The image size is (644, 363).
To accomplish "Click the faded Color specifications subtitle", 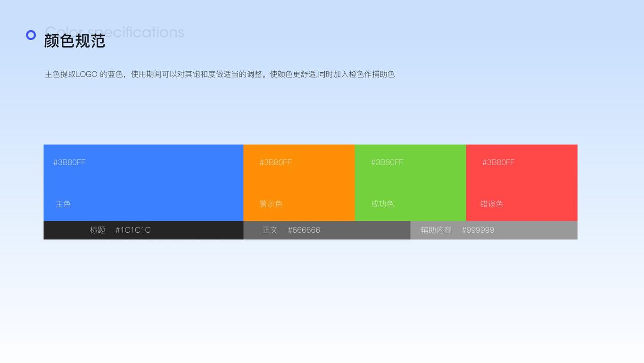I will point(115,32).
